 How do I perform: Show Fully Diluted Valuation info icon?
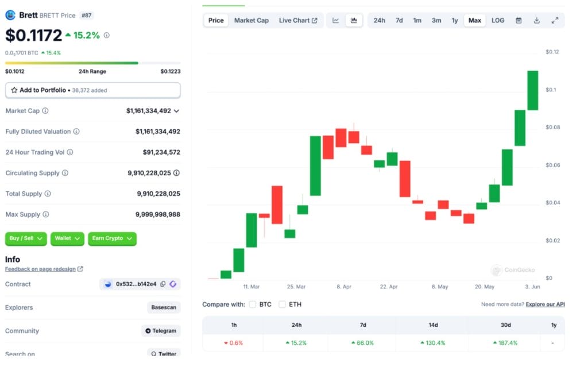tap(76, 132)
